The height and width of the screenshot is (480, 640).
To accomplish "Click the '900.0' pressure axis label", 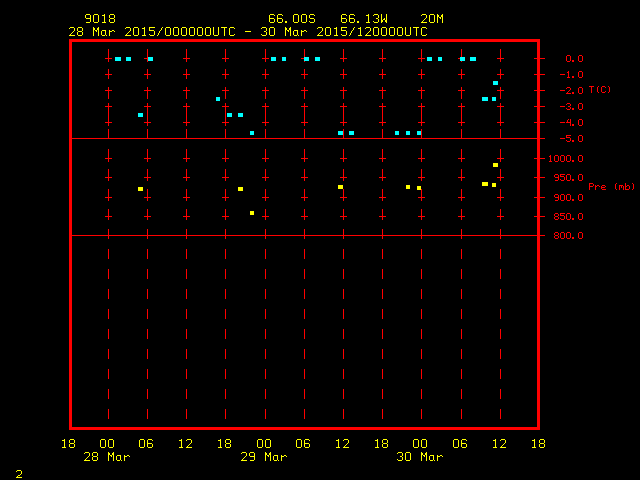I will (x=569, y=198).
